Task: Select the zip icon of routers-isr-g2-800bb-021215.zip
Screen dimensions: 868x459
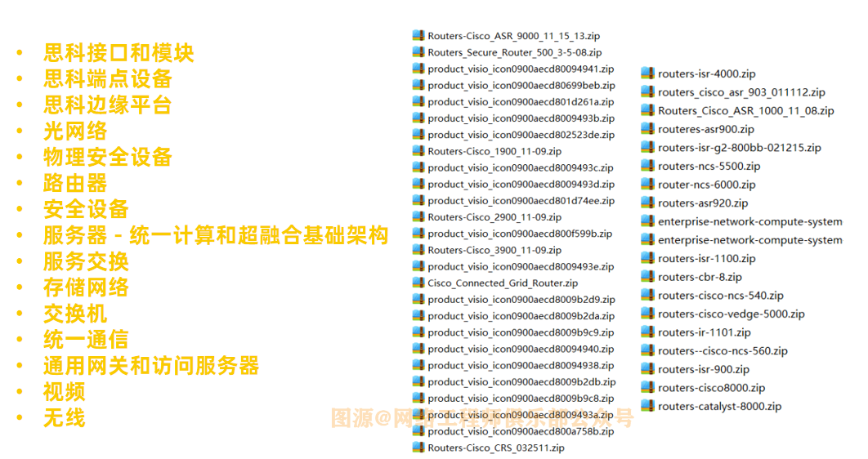Action: pyautogui.click(x=647, y=147)
